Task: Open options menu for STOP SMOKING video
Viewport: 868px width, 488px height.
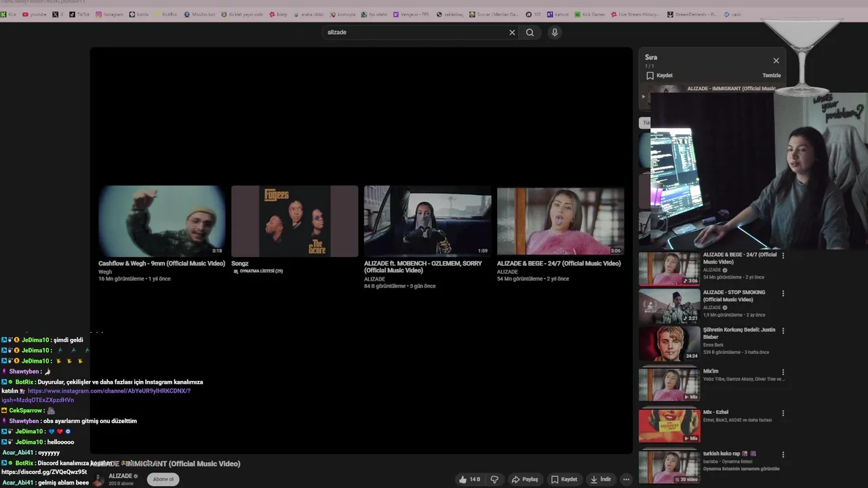Action: (783, 293)
